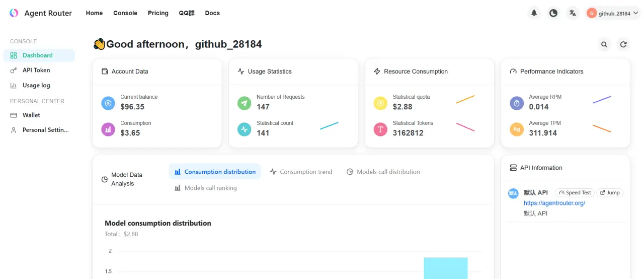Open the QQ群 nav item
The width and height of the screenshot is (644, 279).
point(187,13)
